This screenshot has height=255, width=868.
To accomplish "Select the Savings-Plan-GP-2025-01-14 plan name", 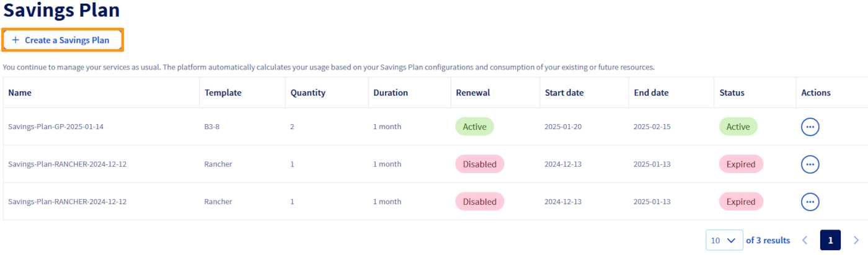I will coord(56,127).
